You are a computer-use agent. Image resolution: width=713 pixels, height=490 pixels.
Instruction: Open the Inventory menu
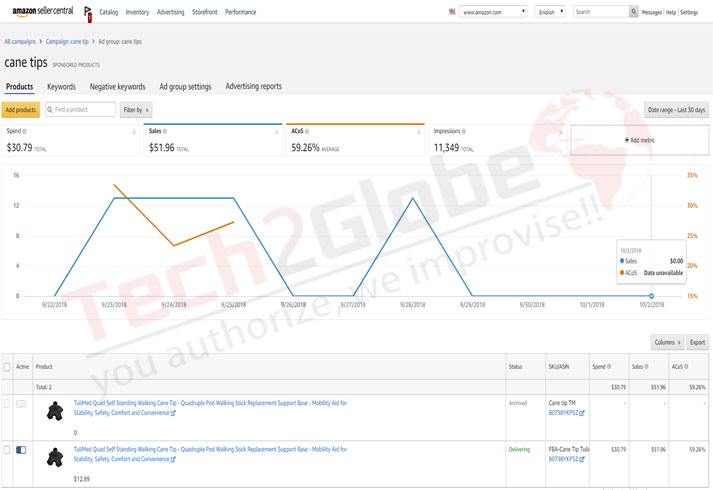coord(138,12)
